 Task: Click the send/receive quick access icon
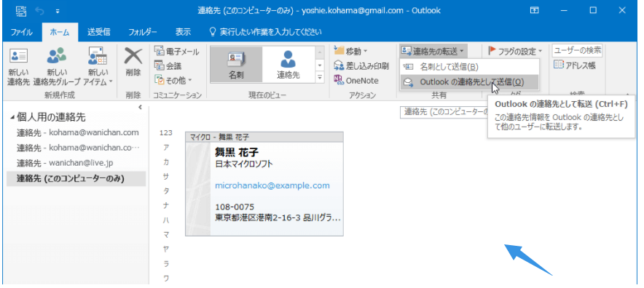click(21, 11)
